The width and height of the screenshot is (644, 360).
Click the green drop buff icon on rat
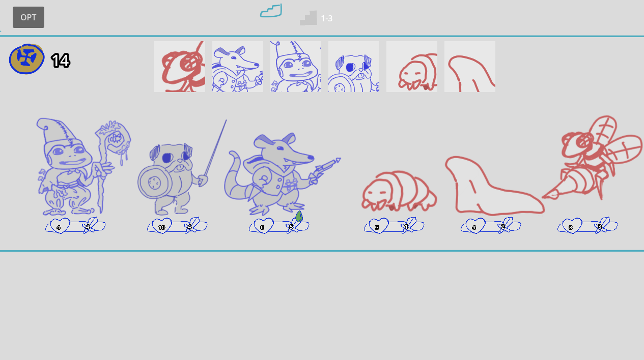click(299, 217)
